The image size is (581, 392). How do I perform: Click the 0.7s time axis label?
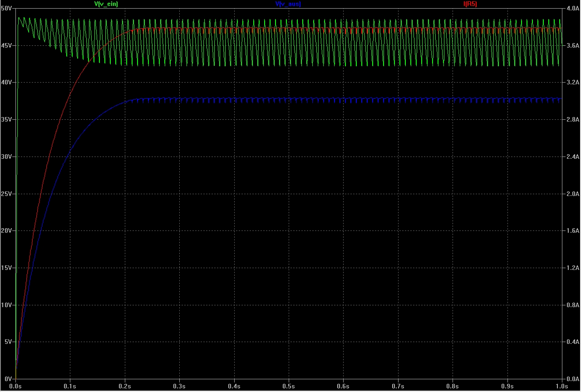[398, 387]
